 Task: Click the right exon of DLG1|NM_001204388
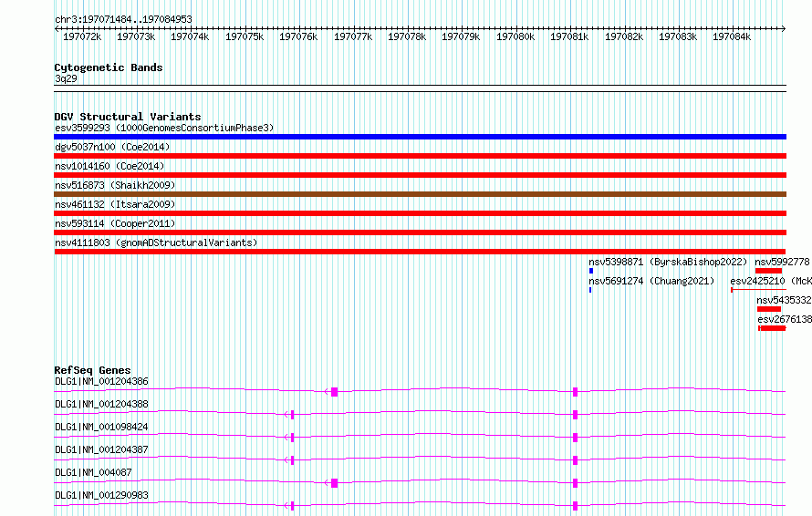click(575, 415)
